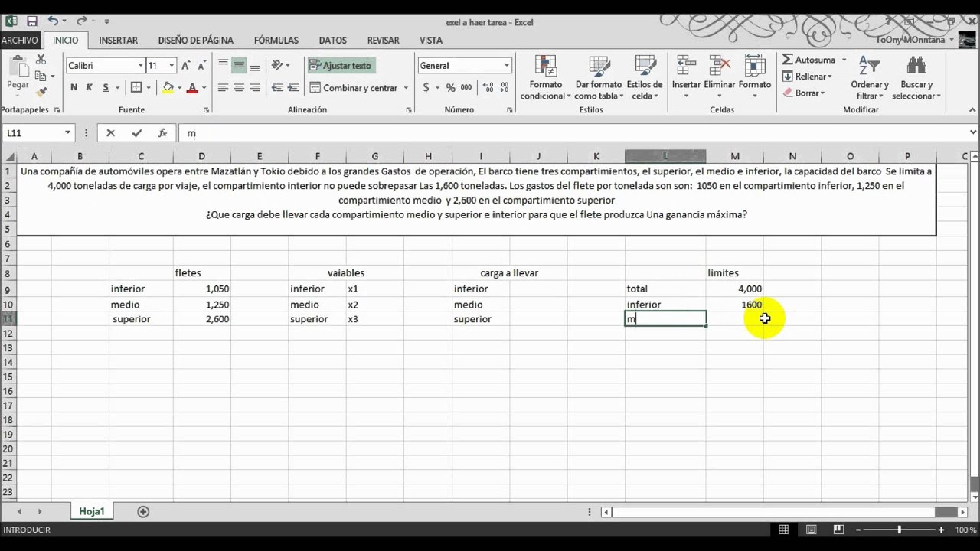Apply accounting currency format ($)

pyautogui.click(x=426, y=88)
